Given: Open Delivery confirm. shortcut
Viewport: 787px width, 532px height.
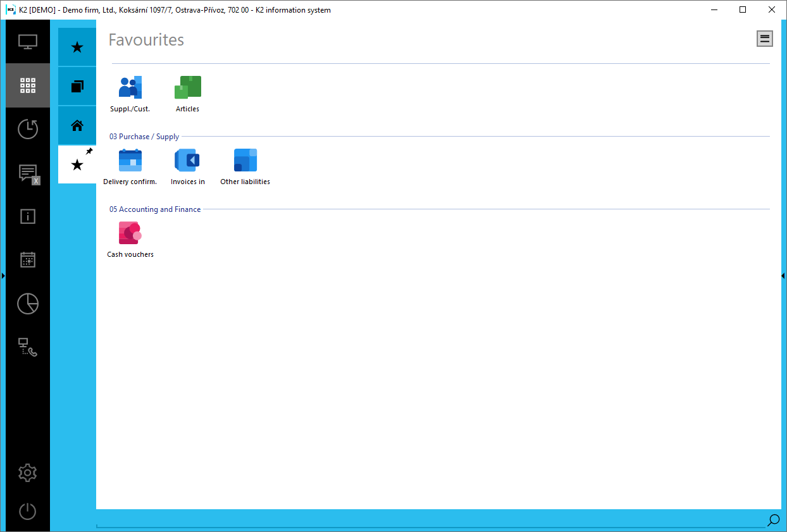Looking at the screenshot, I should [130, 167].
